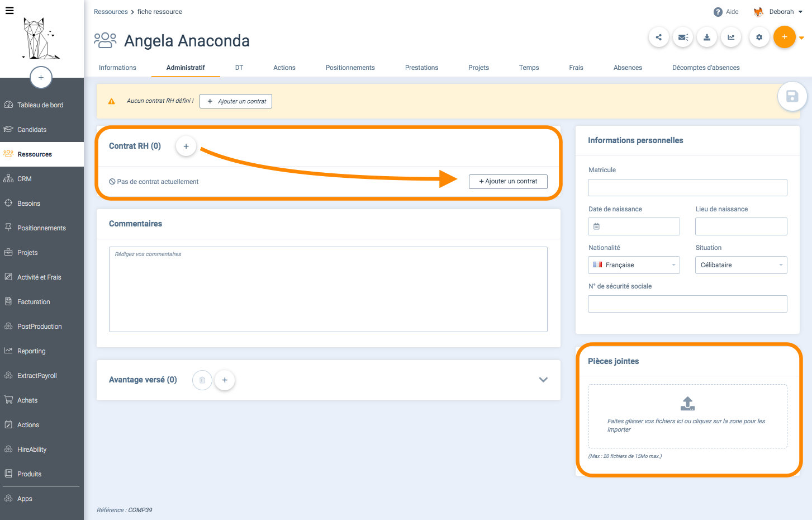This screenshot has height=520, width=812.
Task: Click the comments text area
Action: tap(328, 289)
